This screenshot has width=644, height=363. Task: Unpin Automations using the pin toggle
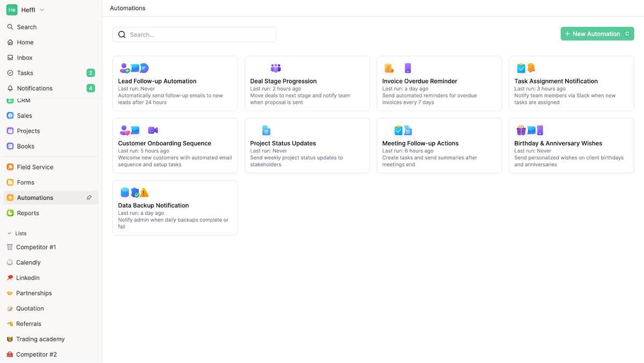[x=89, y=197]
